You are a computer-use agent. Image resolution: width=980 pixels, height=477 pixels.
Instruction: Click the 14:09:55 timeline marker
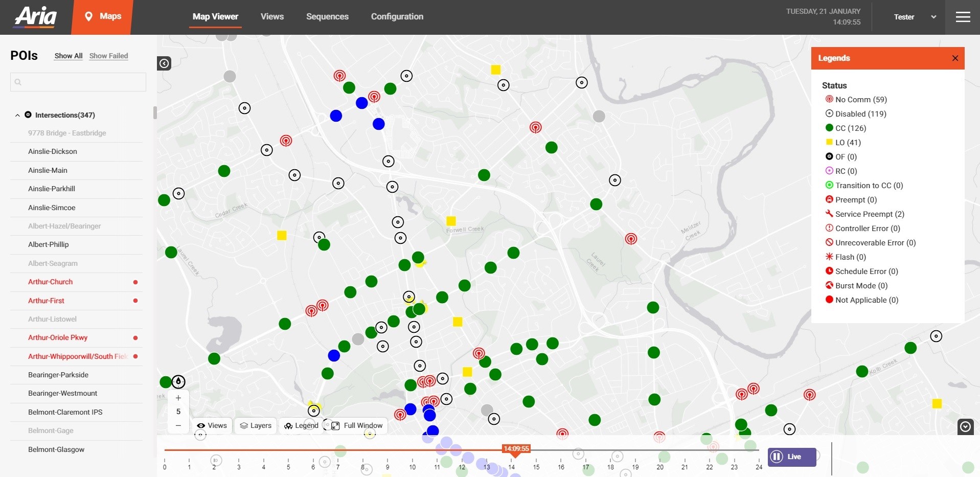(516, 449)
